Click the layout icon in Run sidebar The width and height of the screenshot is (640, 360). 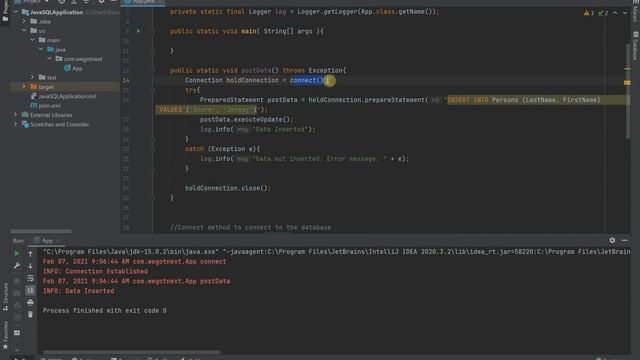point(17,333)
